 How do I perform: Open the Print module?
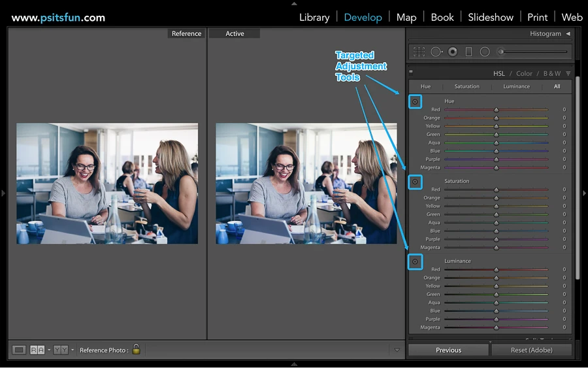tap(538, 18)
